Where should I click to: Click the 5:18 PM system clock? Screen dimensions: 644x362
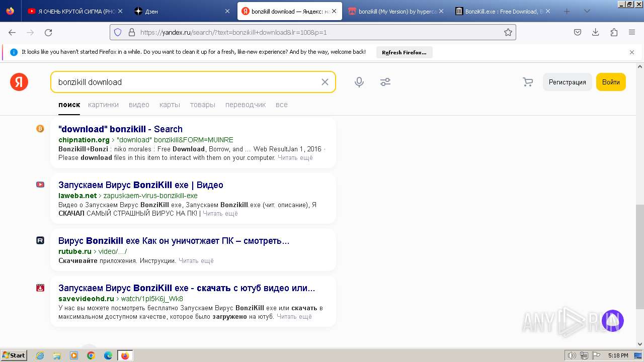click(618, 355)
